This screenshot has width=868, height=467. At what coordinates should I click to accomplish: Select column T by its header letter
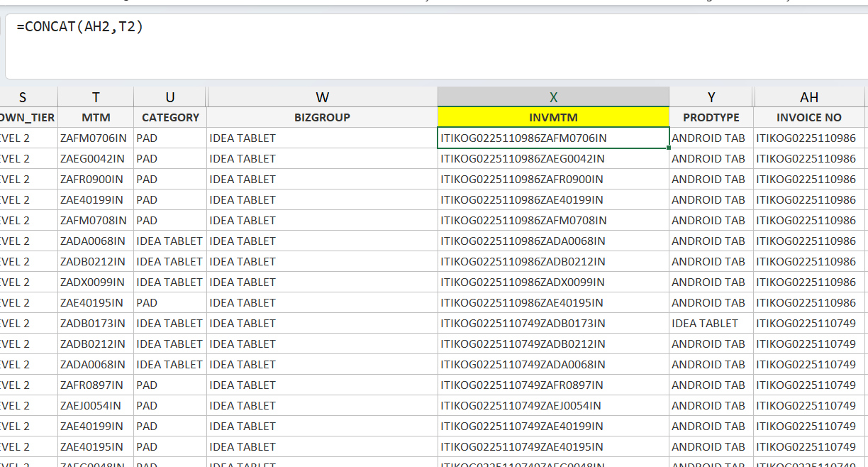96,97
